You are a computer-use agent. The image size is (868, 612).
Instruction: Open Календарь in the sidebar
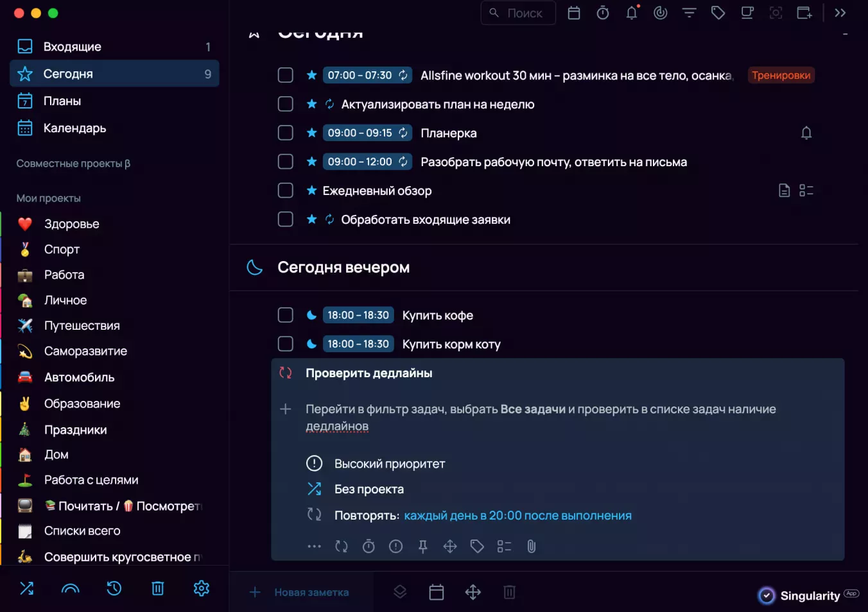[x=114, y=128]
